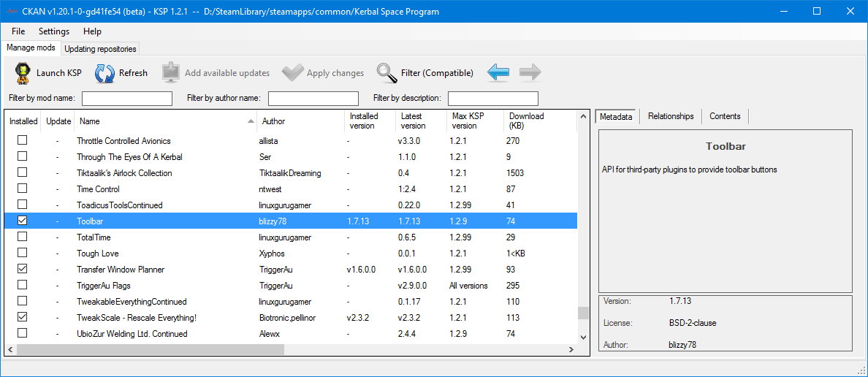Click the 1503 download size cell
This screenshot has width=868, height=377.
pyautogui.click(x=515, y=173)
